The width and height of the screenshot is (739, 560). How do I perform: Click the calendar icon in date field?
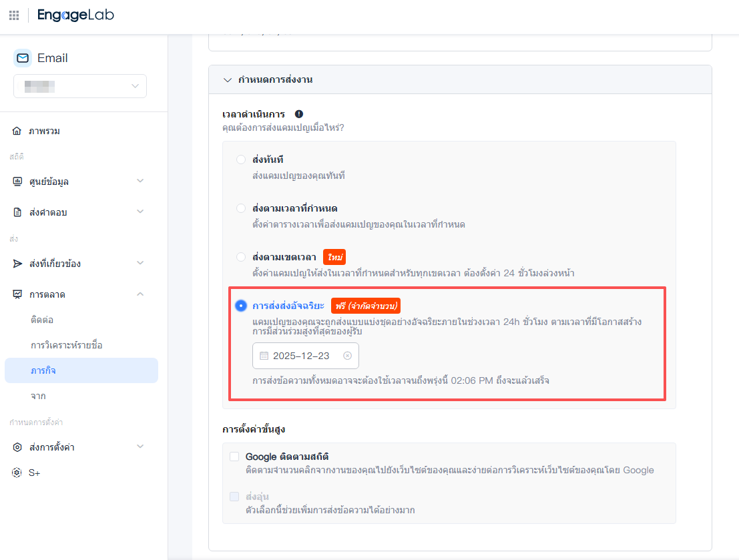point(264,356)
